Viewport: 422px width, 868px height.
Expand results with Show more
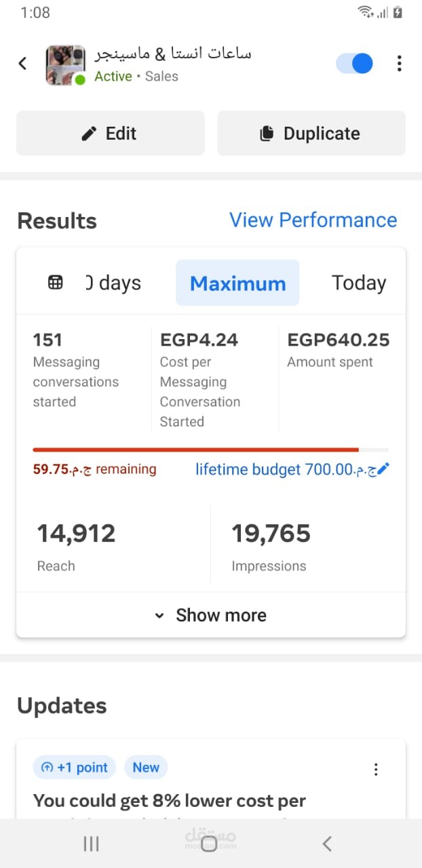(211, 615)
